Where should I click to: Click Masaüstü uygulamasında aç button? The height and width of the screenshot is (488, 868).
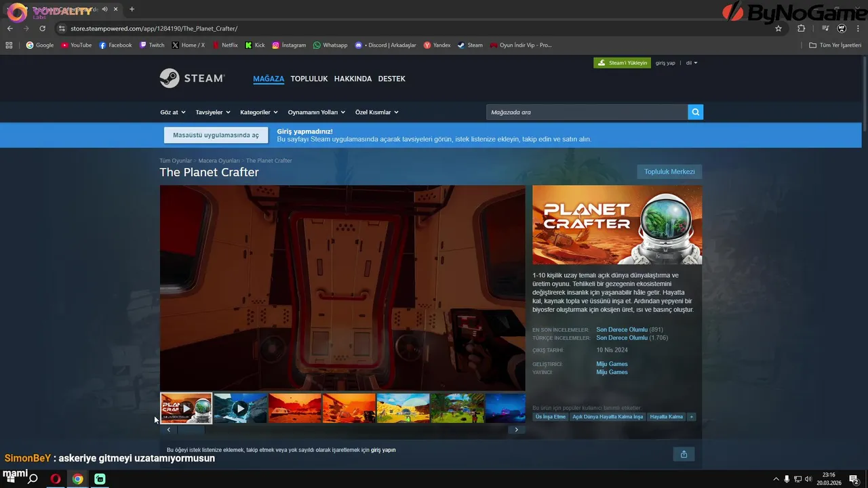click(x=216, y=135)
